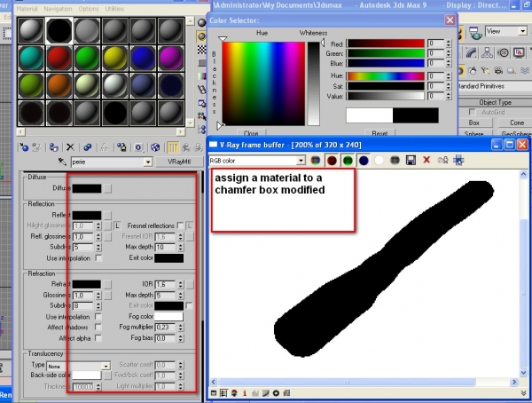Enable Affect shadows checkbox
The height and width of the screenshot is (403, 532).
click(98, 327)
